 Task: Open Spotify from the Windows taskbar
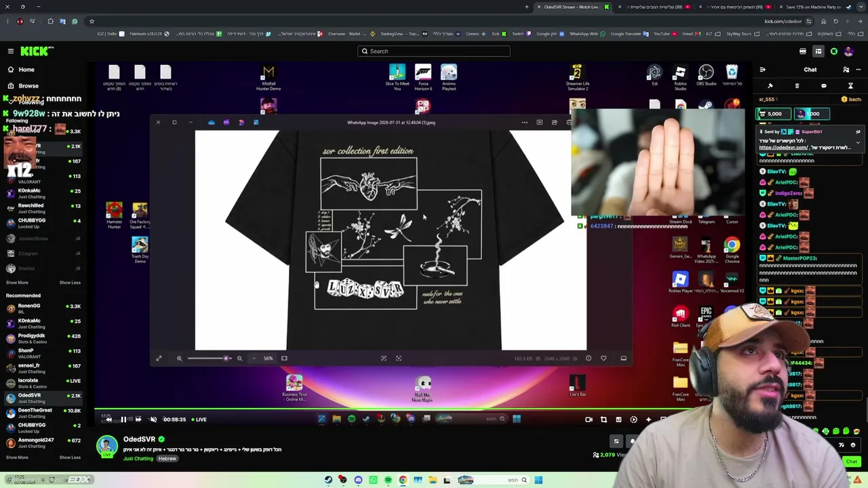[x=388, y=480]
